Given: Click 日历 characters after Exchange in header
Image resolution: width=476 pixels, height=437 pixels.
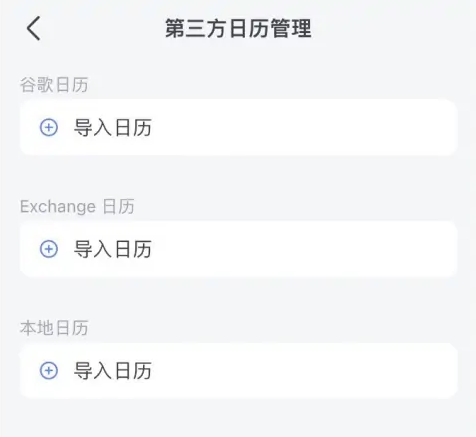Looking at the screenshot, I should click(x=119, y=206).
